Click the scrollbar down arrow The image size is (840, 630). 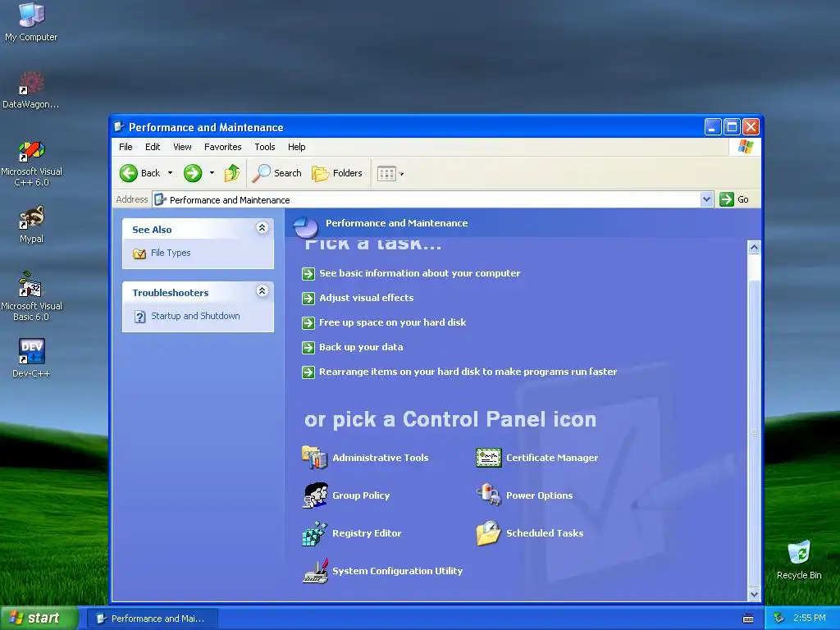pos(755,594)
